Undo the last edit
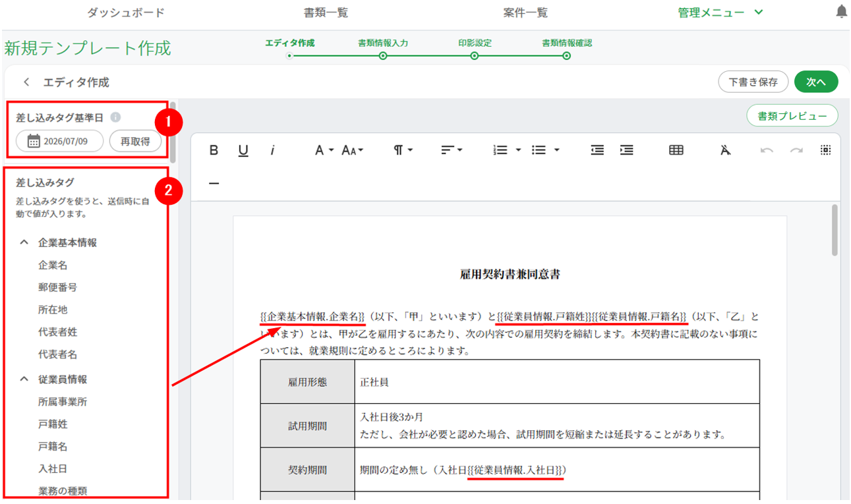This screenshot has height=504, width=851. click(x=767, y=150)
